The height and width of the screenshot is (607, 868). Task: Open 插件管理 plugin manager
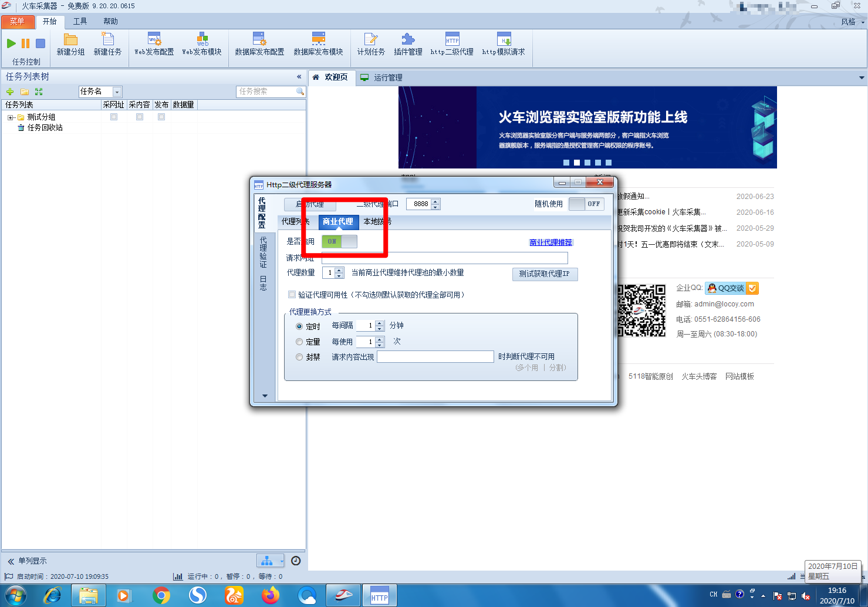click(408, 45)
